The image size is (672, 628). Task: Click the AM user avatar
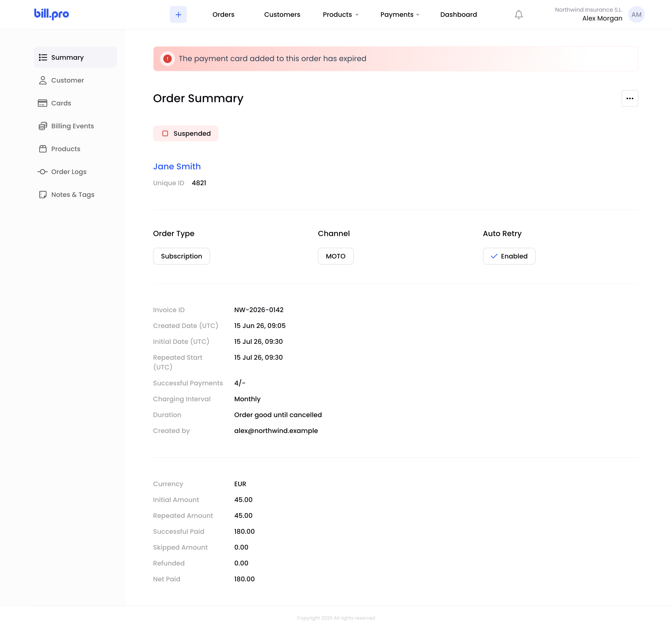[636, 14]
